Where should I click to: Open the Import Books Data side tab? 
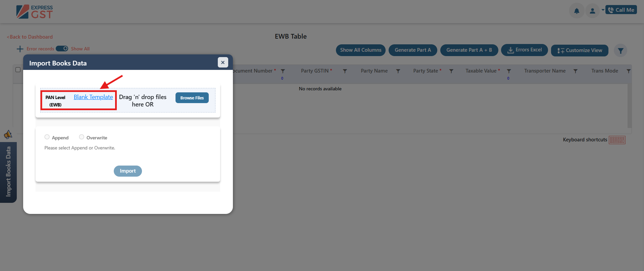pyautogui.click(x=8, y=172)
